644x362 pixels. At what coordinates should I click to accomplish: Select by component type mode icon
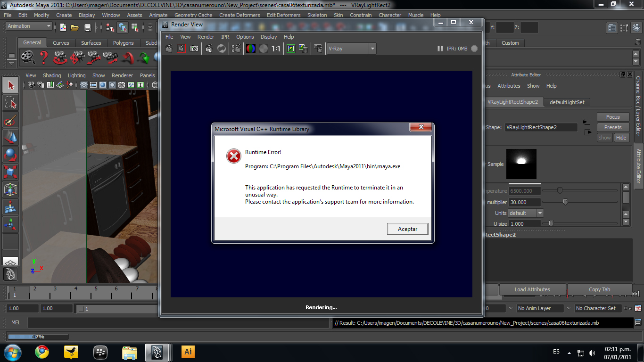click(134, 27)
